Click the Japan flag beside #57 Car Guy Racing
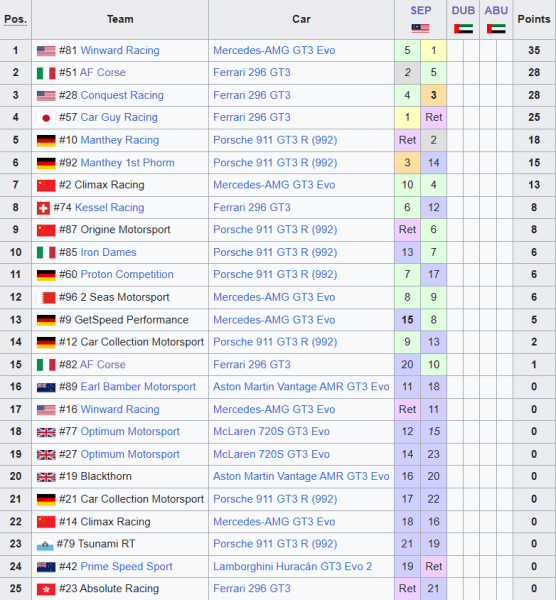556x600 pixels. pos(46,118)
